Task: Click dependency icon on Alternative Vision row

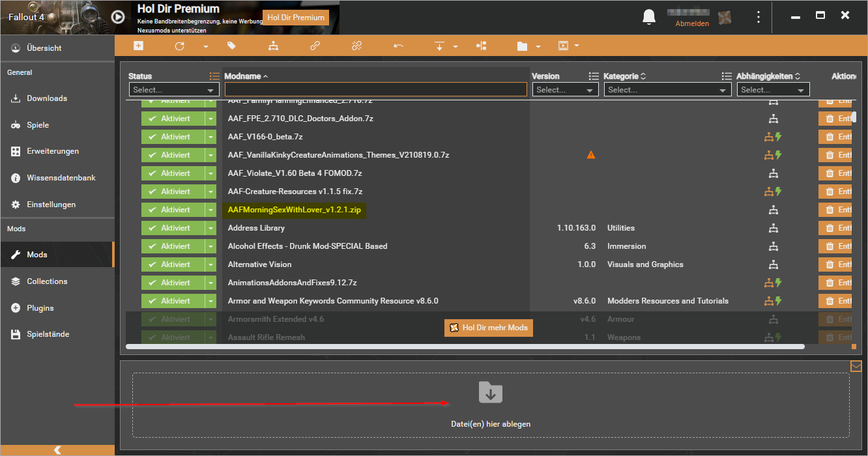Action: click(x=773, y=264)
